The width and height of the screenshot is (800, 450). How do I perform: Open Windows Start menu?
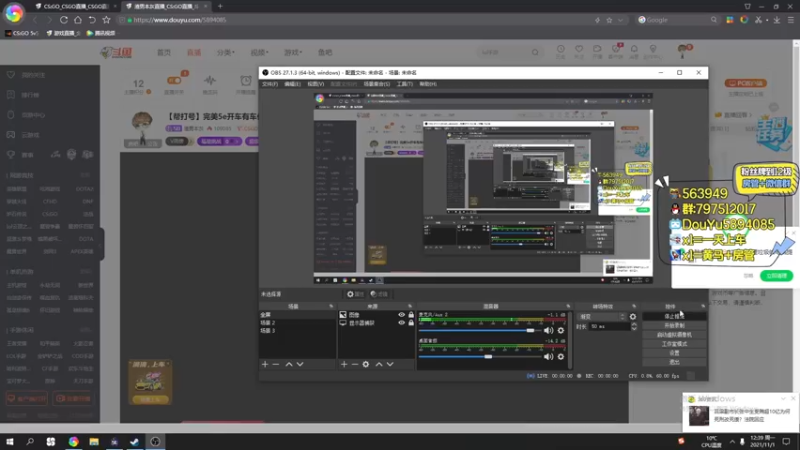pos(10,441)
